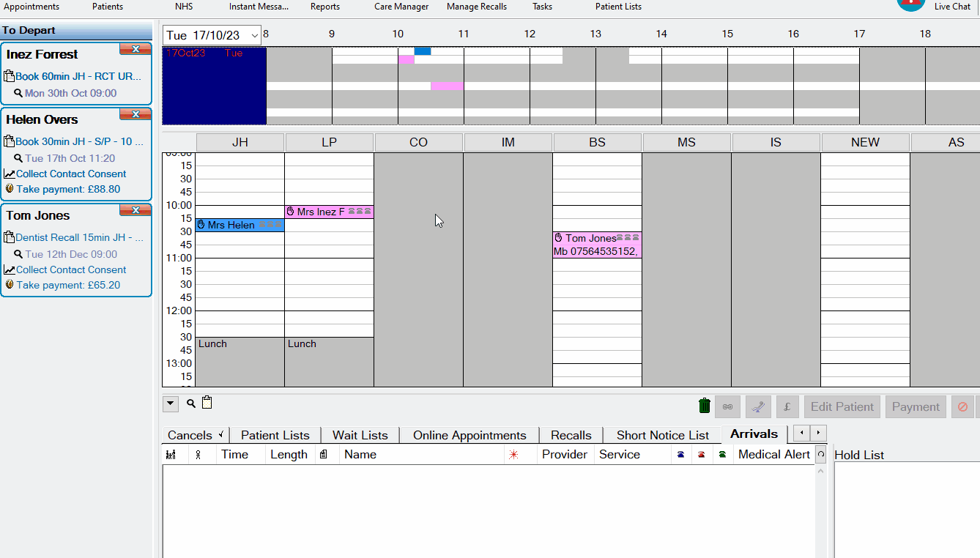The image size is (980, 558).
Task: Click chart icon in Helen Overs card
Action: 10,174
